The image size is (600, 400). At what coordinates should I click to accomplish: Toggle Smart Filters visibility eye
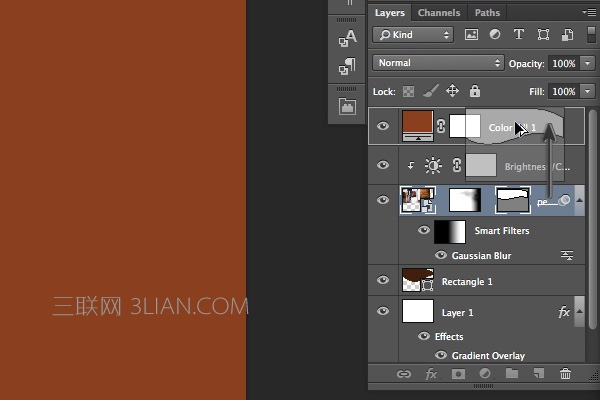coord(424,230)
